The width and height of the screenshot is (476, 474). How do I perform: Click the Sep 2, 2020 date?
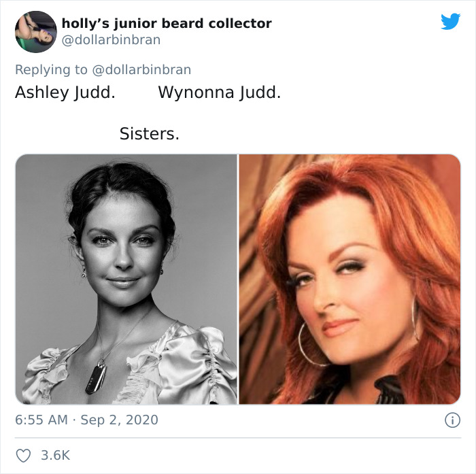point(119,420)
